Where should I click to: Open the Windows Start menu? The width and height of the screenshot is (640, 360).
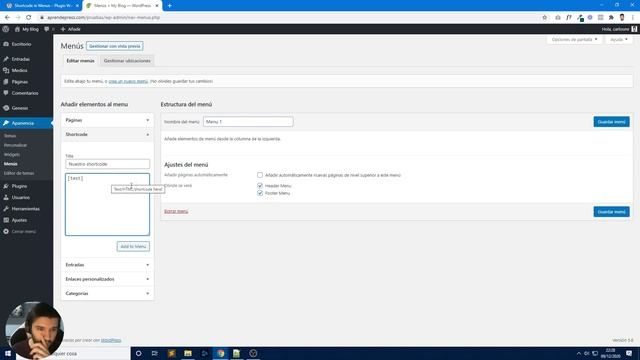coord(8,353)
